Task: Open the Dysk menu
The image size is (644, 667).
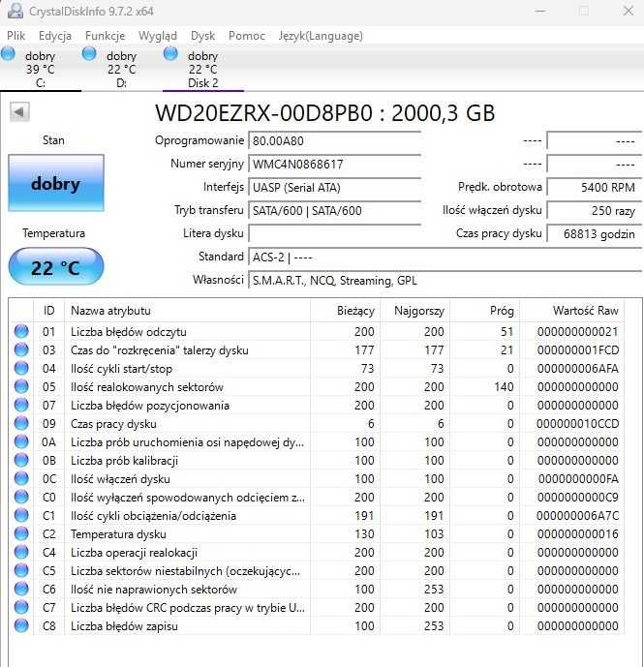Action: [x=202, y=36]
